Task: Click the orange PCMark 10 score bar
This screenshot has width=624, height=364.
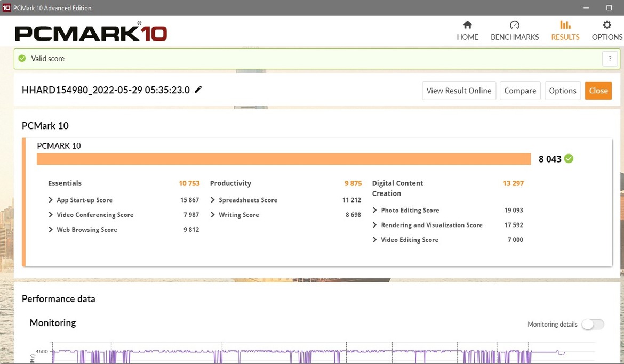Action: 284,159
